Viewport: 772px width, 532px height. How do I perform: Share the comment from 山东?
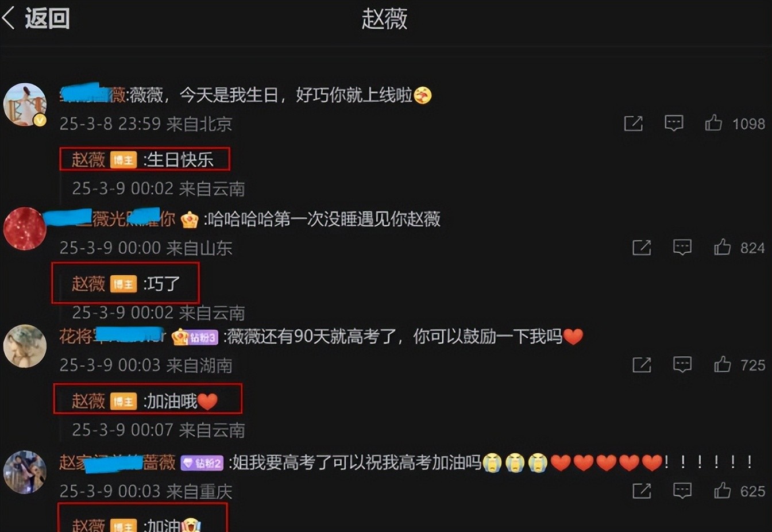point(642,248)
